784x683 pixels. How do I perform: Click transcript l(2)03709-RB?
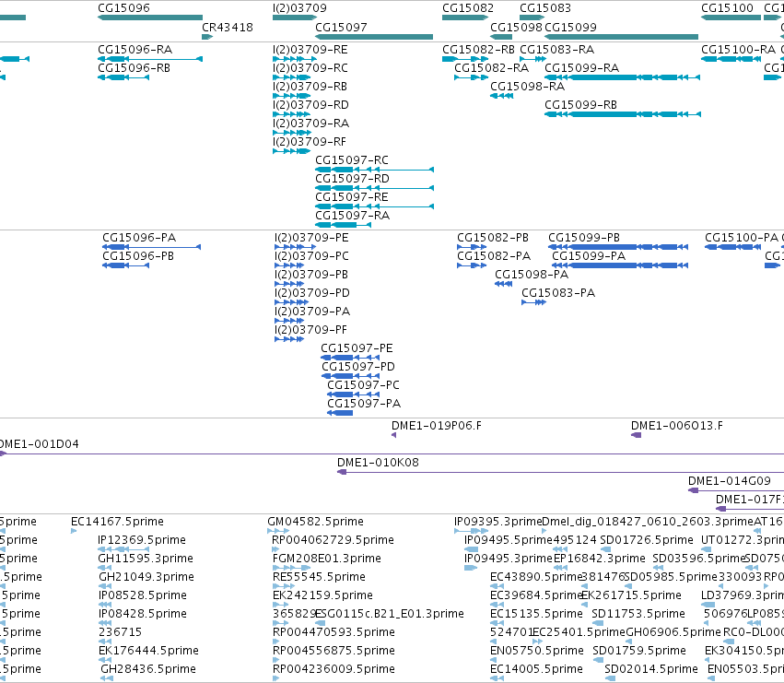[310, 87]
